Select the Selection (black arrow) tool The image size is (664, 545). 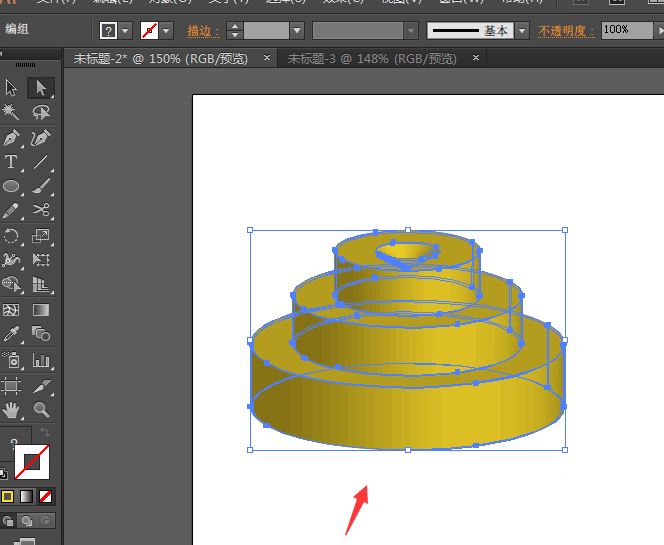tap(11, 88)
